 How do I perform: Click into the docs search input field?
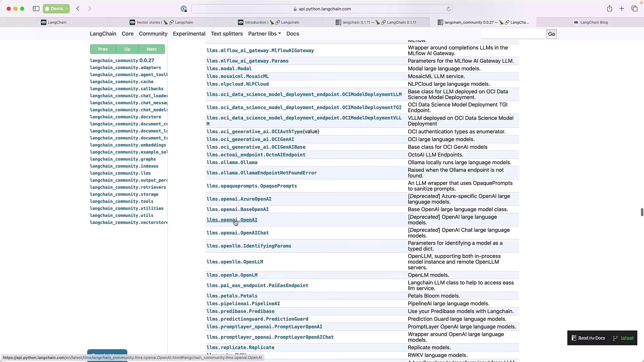tap(513, 34)
